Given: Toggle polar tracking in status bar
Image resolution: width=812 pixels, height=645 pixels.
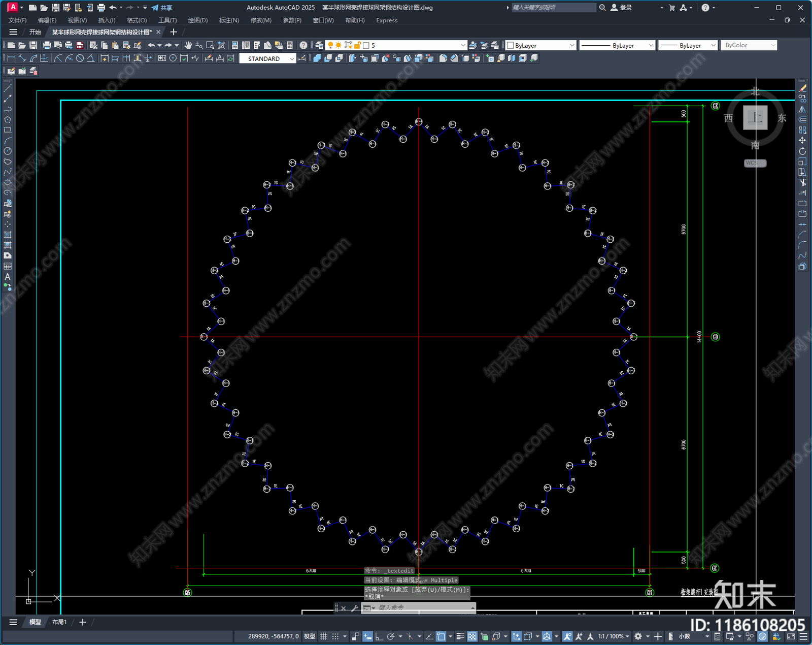Looking at the screenshot, I should click(391, 636).
